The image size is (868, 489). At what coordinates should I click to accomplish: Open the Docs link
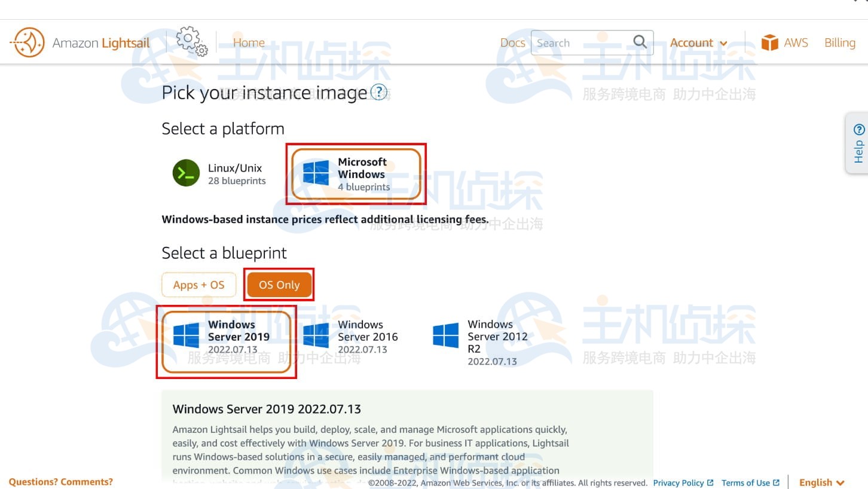512,42
